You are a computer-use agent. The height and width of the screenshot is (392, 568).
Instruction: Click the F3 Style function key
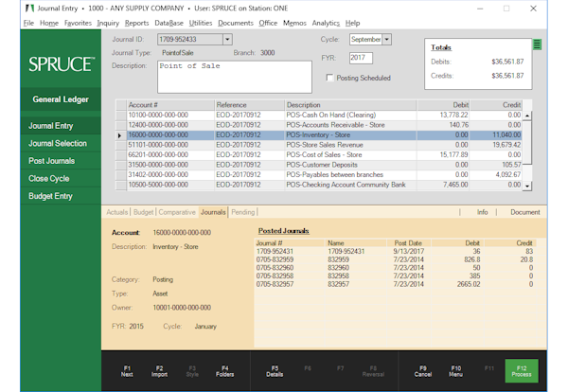pyautogui.click(x=192, y=371)
